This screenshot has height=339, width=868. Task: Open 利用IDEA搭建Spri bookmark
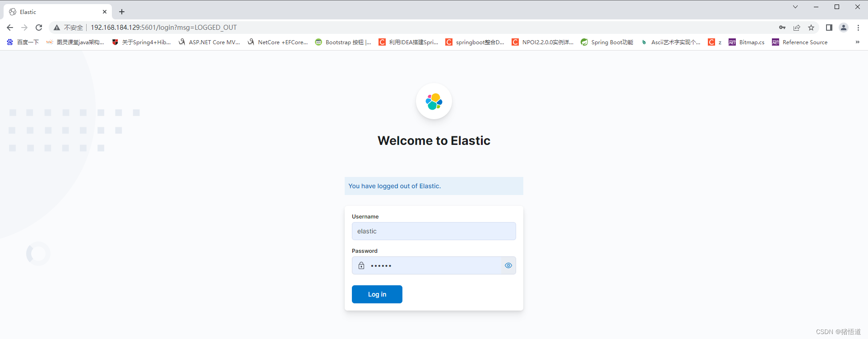[408, 42]
